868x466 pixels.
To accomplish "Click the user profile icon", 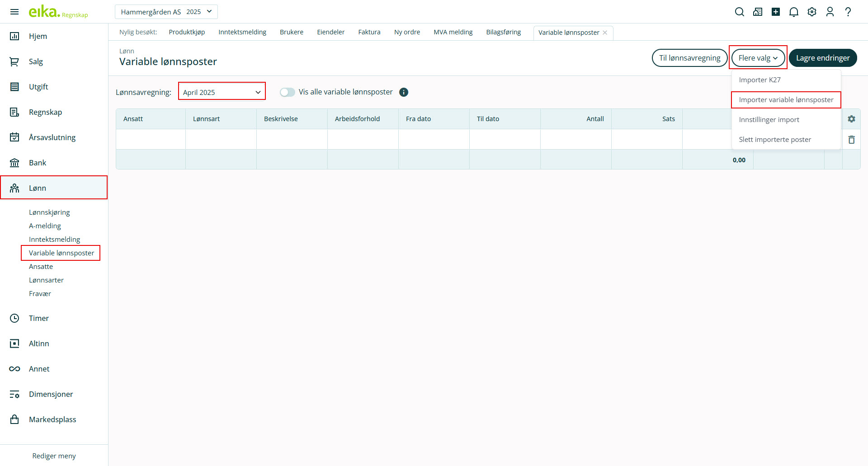I will [830, 12].
